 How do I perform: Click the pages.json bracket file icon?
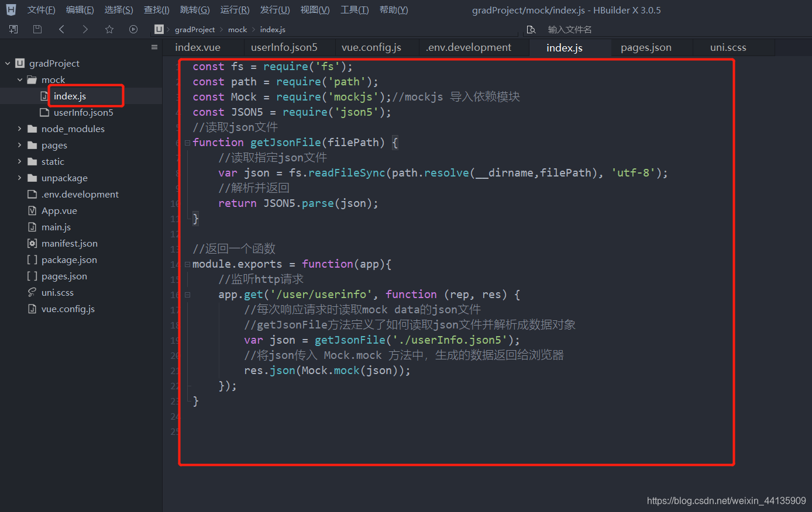(x=32, y=276)
